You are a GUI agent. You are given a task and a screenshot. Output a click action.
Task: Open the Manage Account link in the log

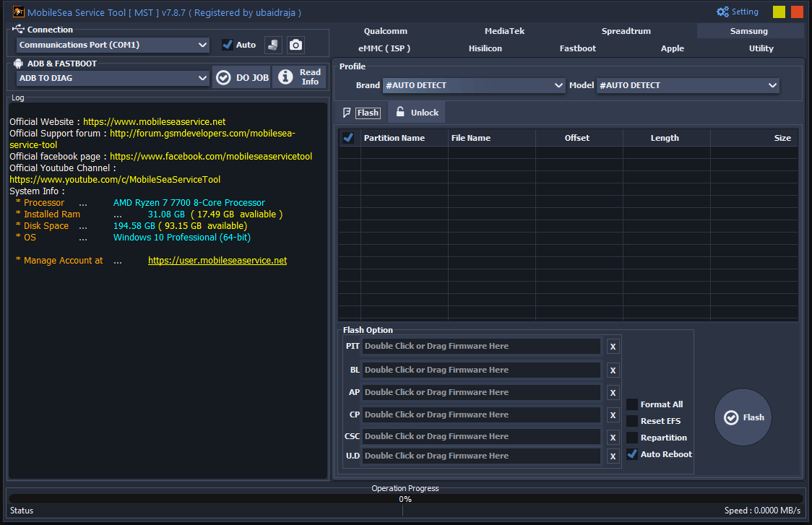[217, 260]
